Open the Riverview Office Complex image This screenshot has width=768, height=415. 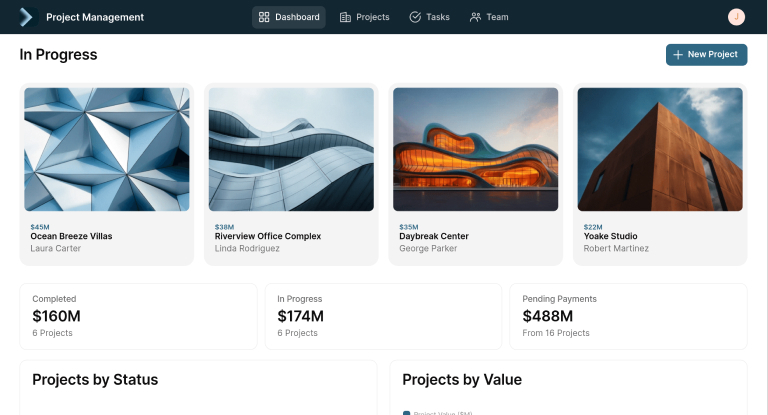(x=291, y=149)
